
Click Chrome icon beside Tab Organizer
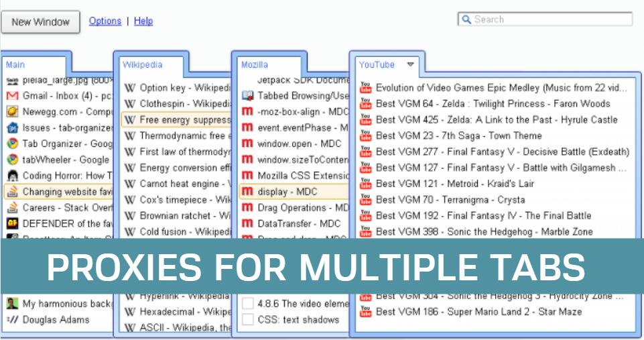click(13, 144)
